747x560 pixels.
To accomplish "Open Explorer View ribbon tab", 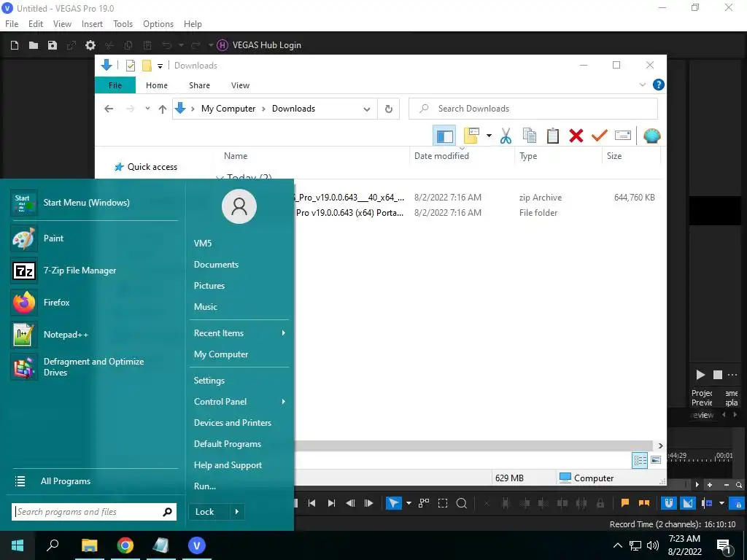I will 240,85.
